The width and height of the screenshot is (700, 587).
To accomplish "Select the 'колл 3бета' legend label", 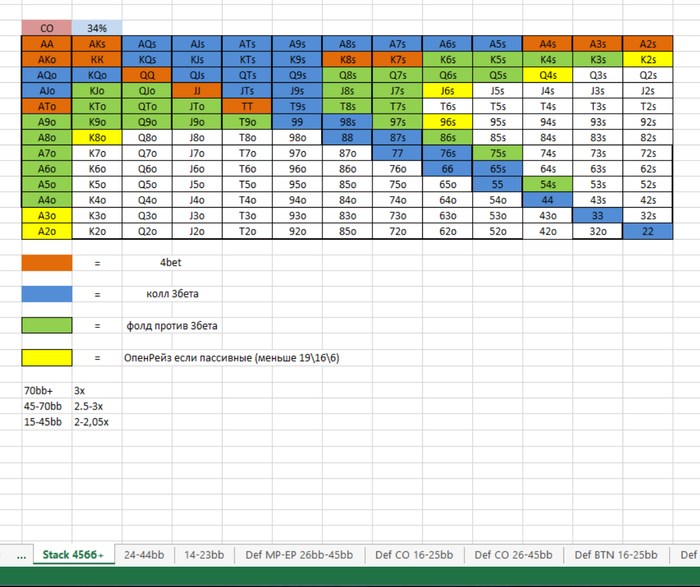I will point(172,294).
